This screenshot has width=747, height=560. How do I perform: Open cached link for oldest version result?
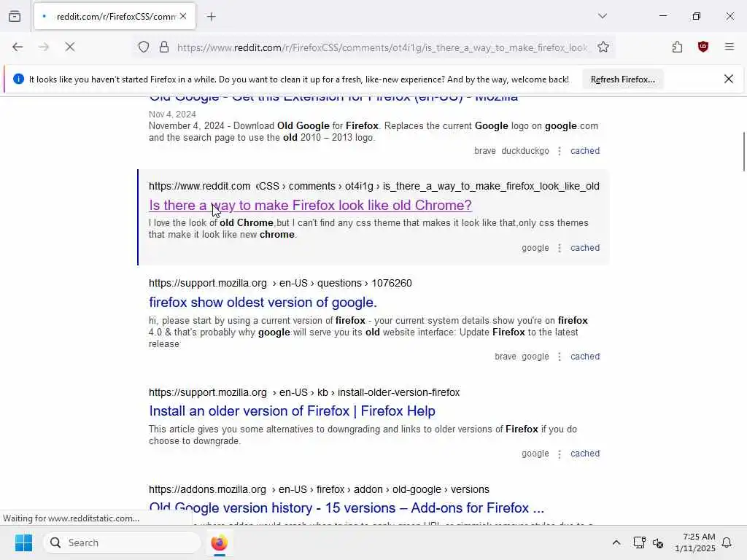[585, 357]
